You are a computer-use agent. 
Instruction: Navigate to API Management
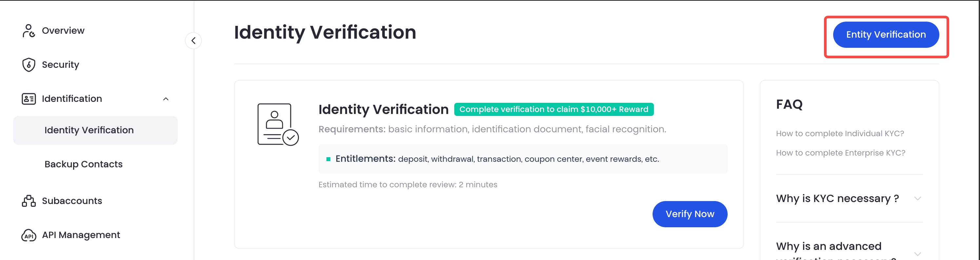pyautogui.click(x=81, y=235)
